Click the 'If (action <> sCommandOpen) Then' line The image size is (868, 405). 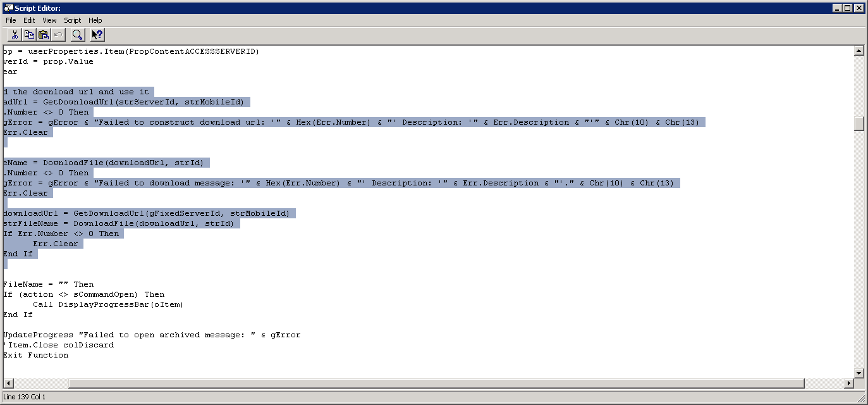click(x=83, y=294)
